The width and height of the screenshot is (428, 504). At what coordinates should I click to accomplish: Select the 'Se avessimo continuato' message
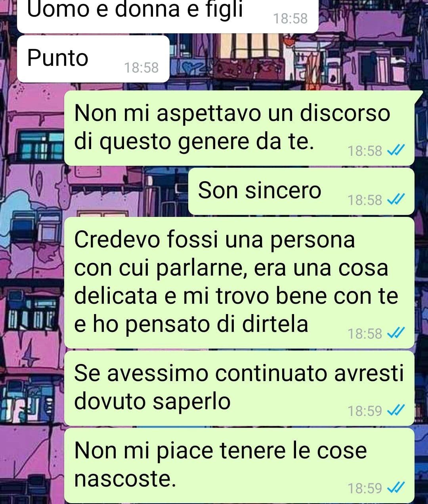point(239,388)
